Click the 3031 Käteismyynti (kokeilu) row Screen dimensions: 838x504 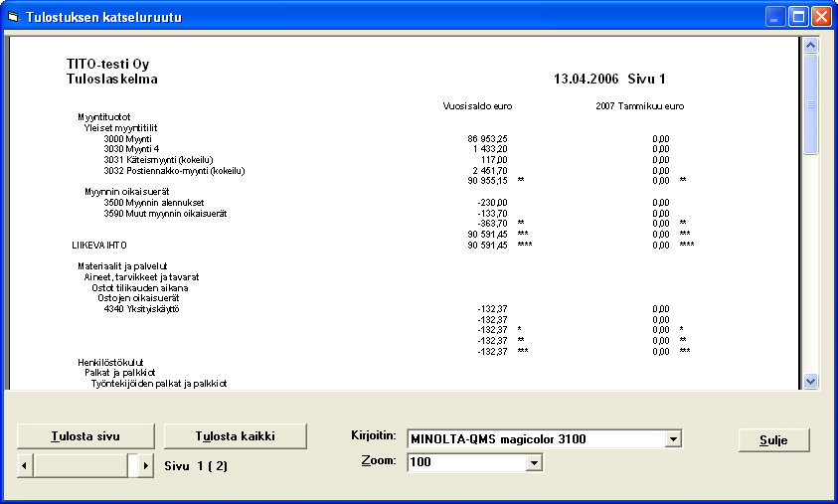[x=158, y=160]
